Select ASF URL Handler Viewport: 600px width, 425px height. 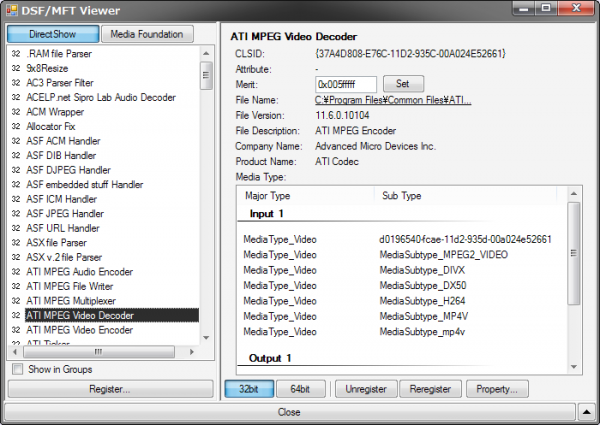[x=103, y=228]
